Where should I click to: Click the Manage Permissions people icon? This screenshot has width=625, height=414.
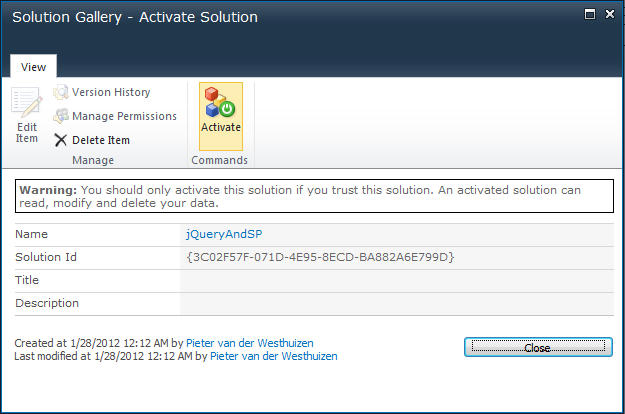point(61,116)
